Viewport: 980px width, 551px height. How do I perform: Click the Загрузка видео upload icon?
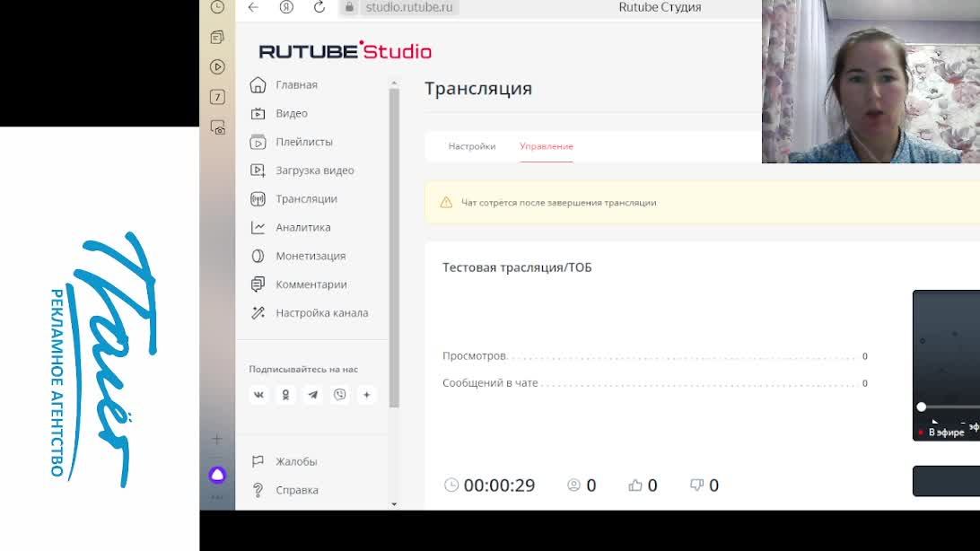pyautogui.click(x=258, y=171)
